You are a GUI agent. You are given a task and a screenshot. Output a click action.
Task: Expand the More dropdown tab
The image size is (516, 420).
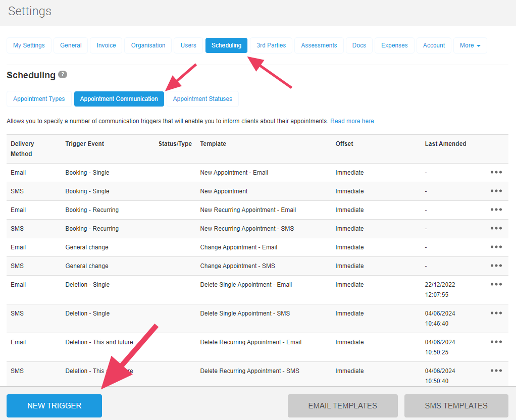(x=470, y=45)
